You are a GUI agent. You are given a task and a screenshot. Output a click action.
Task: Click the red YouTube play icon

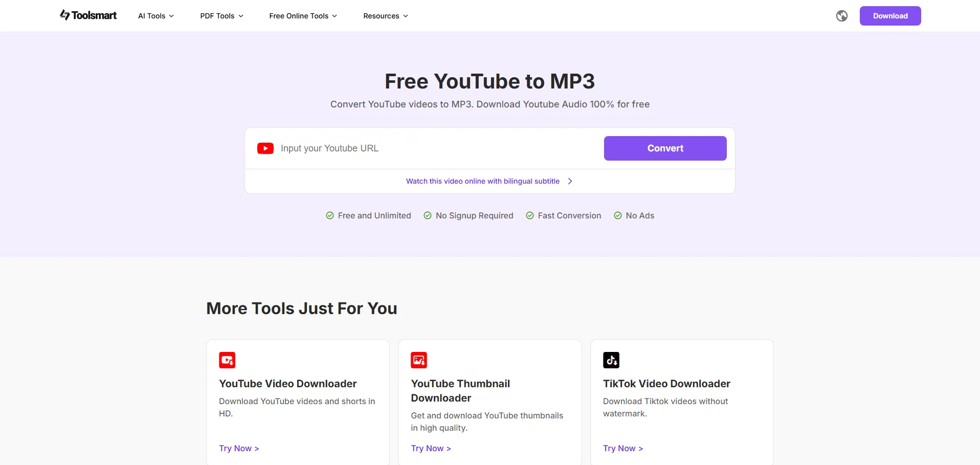(x=265, y=148)
